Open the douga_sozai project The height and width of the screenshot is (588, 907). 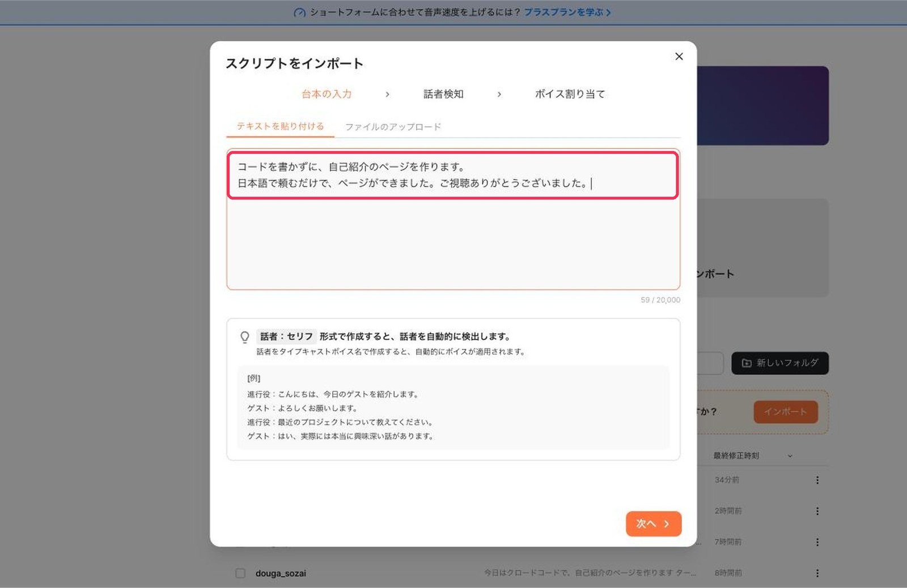click(281, 573)
